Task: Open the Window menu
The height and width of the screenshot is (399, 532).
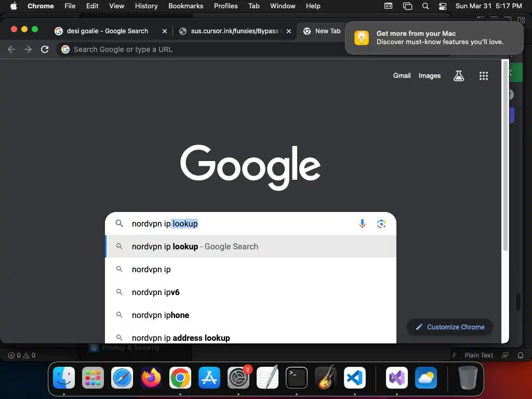Action: click(x=283, y=6)
